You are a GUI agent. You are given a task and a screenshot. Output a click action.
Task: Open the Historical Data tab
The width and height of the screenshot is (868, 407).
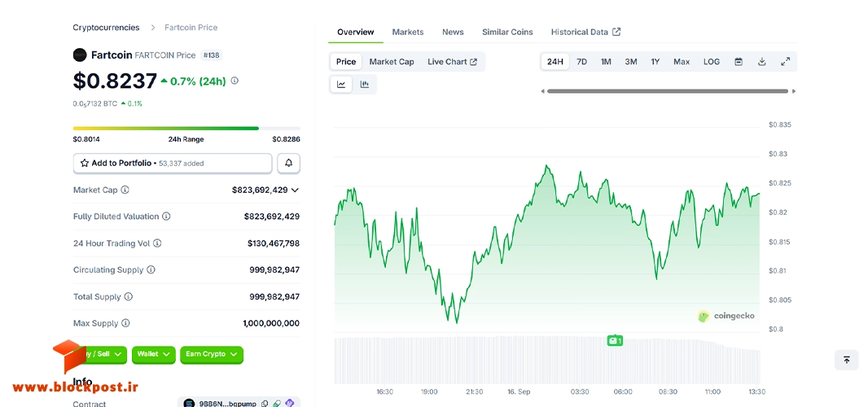pos(585,32)
